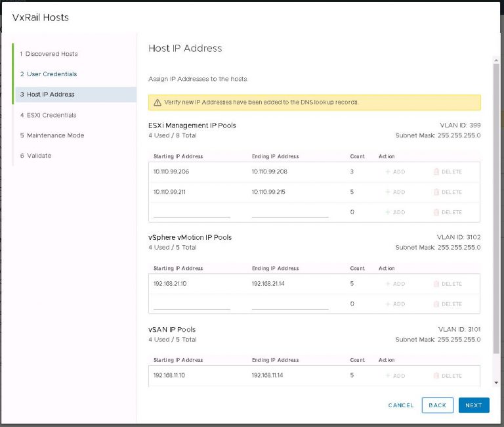The height and width of the screenshot is (427, 504).
Task: Click ADD in empty ESXi Management row
Action: click(x=395, y=212)
